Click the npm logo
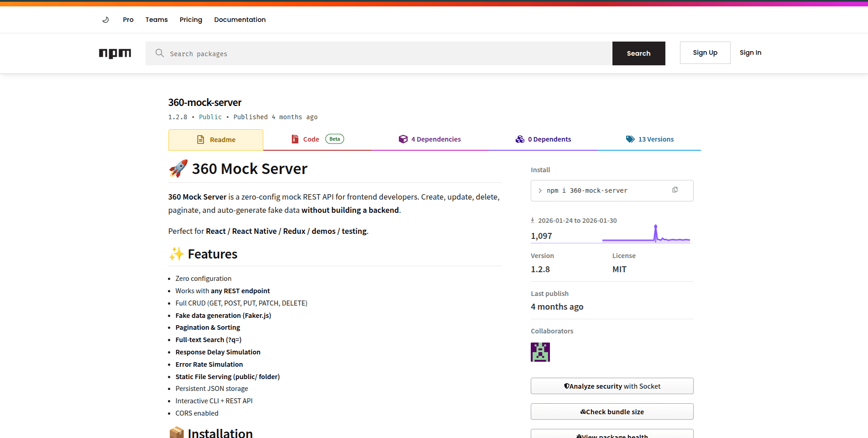The height and width of the screenshot is (438, 868). point(115,53)
